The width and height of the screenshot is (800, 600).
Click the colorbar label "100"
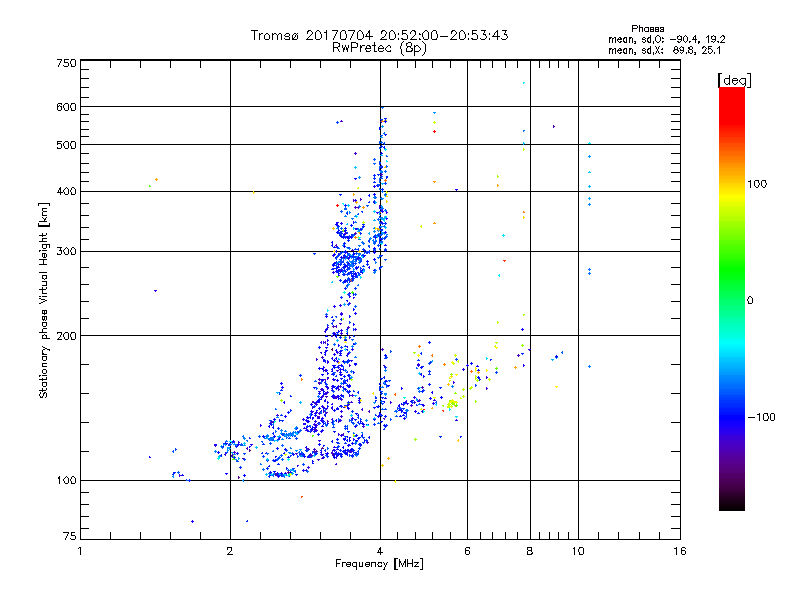coord(757,184)
